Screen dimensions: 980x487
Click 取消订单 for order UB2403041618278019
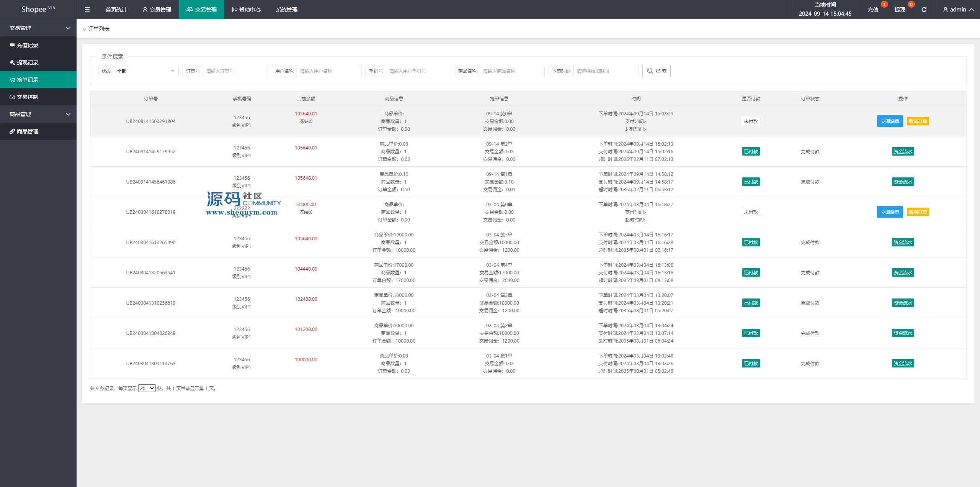click(x=918, y=212)
